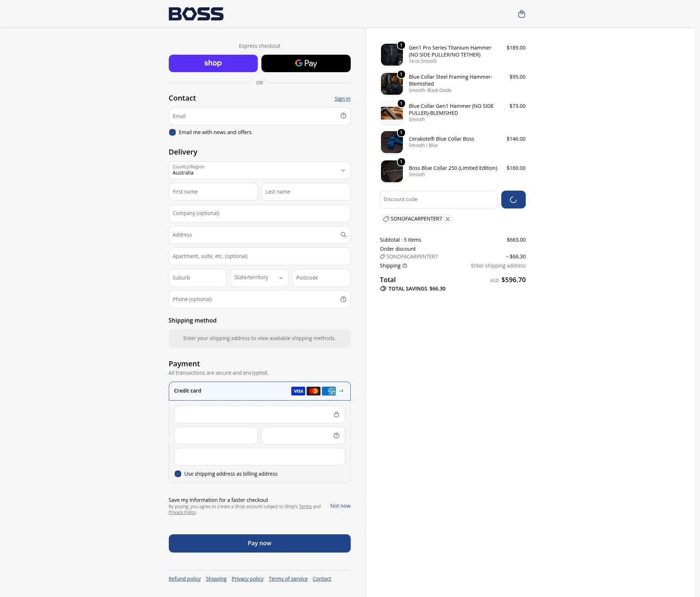Open the shopping bag cart icon
The width and height of the screenshot is (700, 597).
coord(522,14)
